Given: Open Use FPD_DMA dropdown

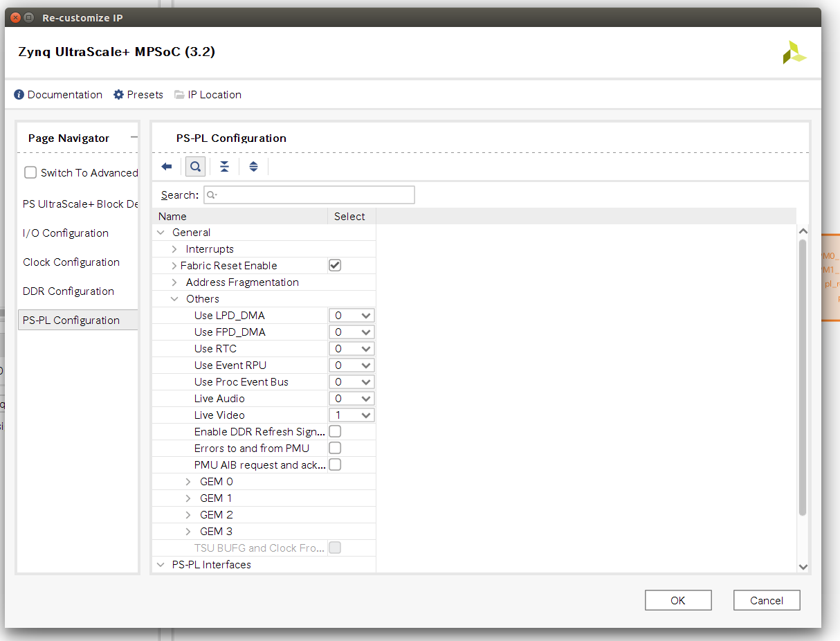Looking at the screenshot, I should coord(351,332).
